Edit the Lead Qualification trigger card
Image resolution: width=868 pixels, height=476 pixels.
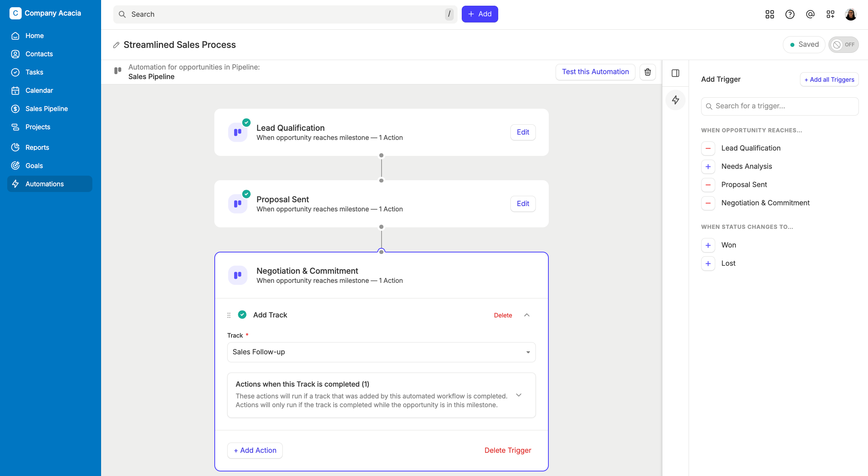[523, 132]
